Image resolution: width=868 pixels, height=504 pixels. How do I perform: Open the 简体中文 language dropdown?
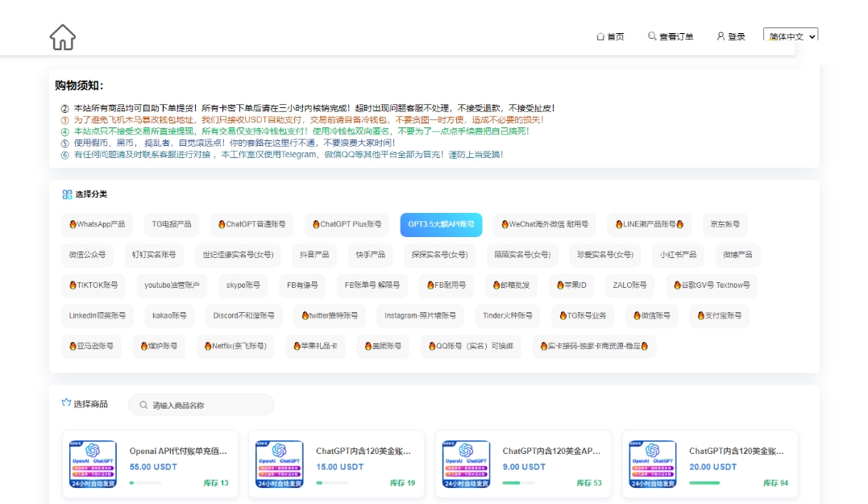[x=787, y=36]
